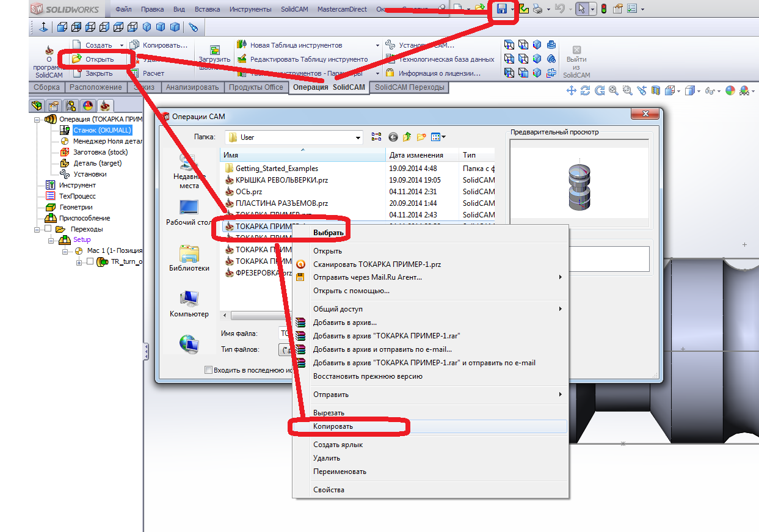Collapse the Setup tree node

(x=51, y=240)
